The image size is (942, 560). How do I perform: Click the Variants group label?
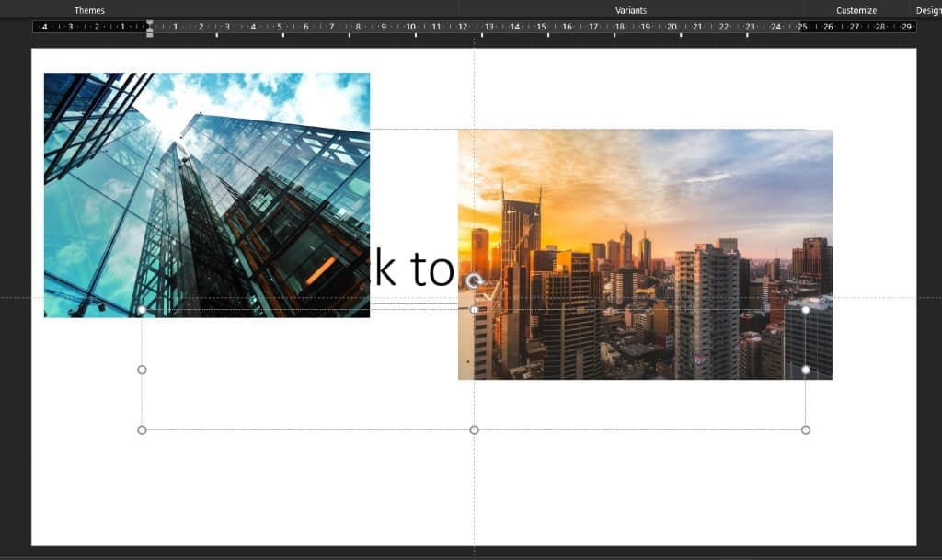pos(631,10)
